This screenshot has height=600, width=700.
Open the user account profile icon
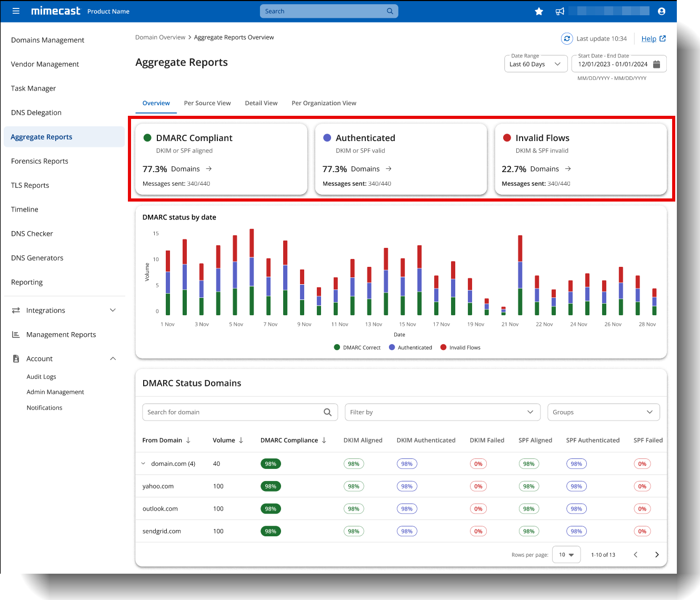pos(661,11)
